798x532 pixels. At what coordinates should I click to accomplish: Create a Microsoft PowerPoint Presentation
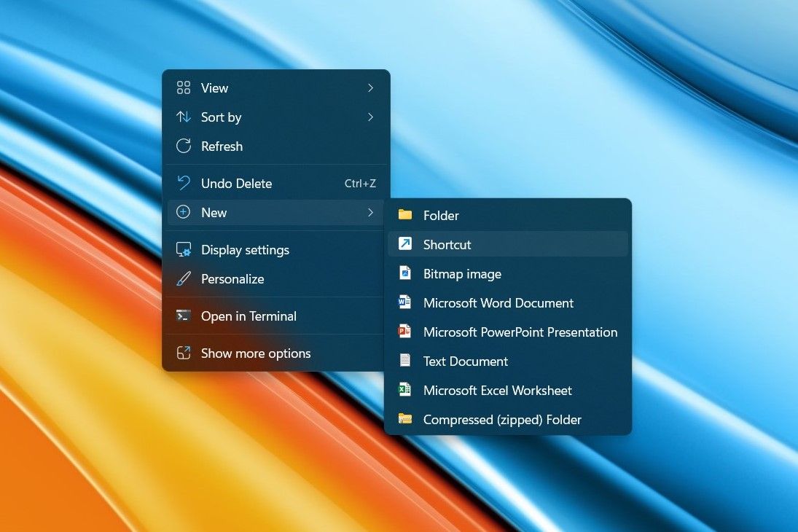[x=508, y=332]
